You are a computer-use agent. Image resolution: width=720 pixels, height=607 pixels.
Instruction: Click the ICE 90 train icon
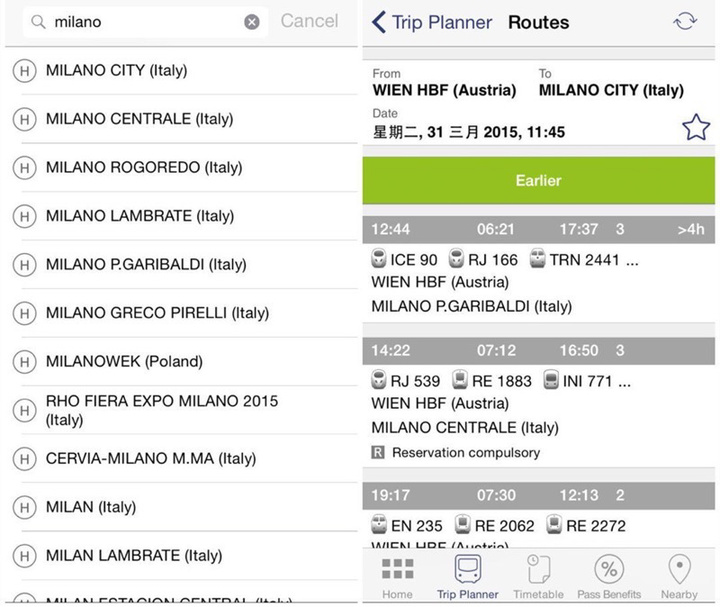pos(379,259)
